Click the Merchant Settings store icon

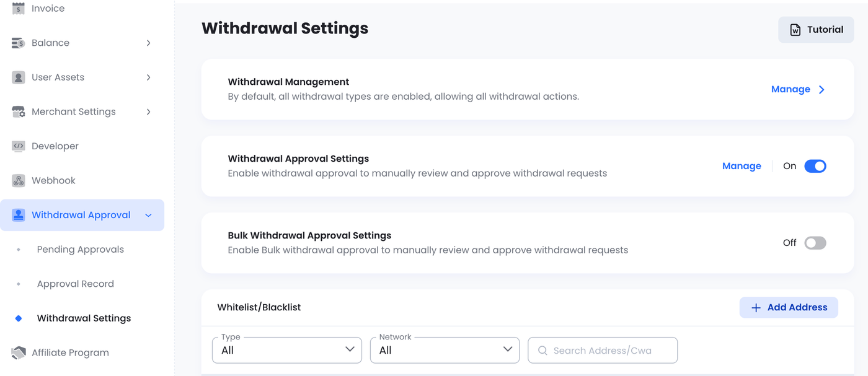(19, 112)
